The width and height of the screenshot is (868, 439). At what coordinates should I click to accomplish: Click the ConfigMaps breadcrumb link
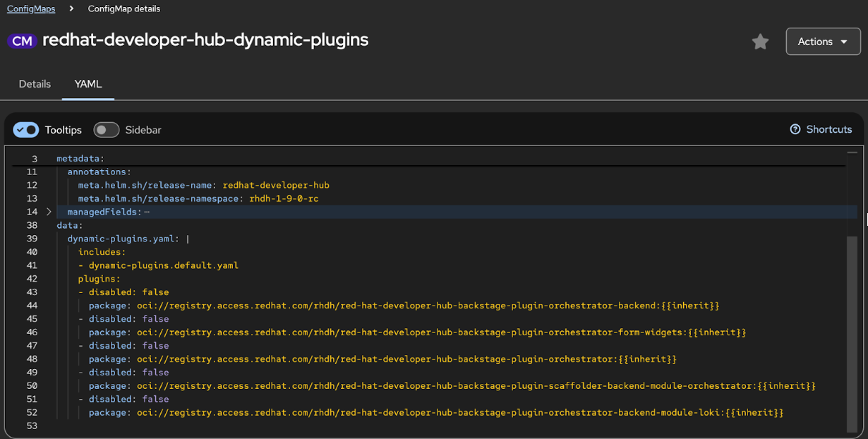(30, 8)
